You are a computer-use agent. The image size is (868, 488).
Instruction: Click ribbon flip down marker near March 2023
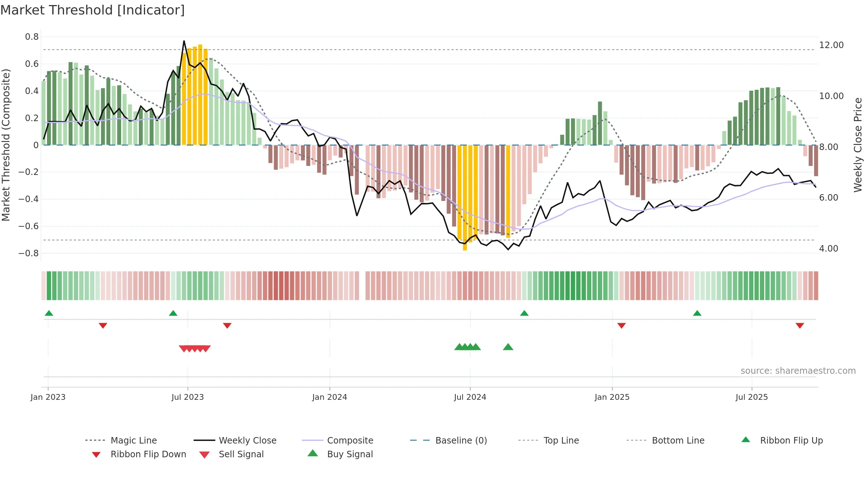(103, 326)
